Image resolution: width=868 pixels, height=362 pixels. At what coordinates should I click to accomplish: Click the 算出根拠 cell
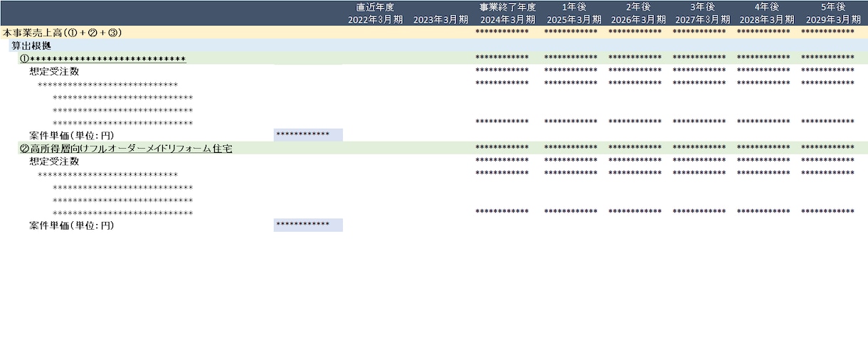[x=31, y=46]
